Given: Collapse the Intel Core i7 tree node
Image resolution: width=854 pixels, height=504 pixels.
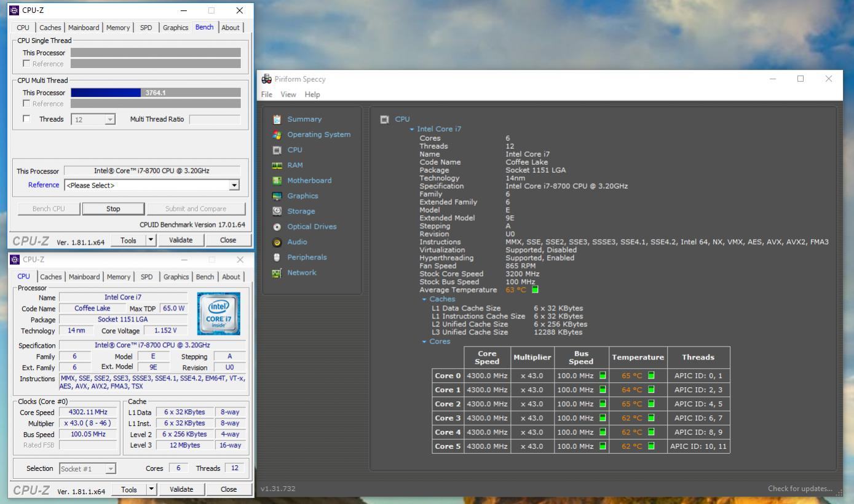Looking at the screenshot, I should point(412,130).
